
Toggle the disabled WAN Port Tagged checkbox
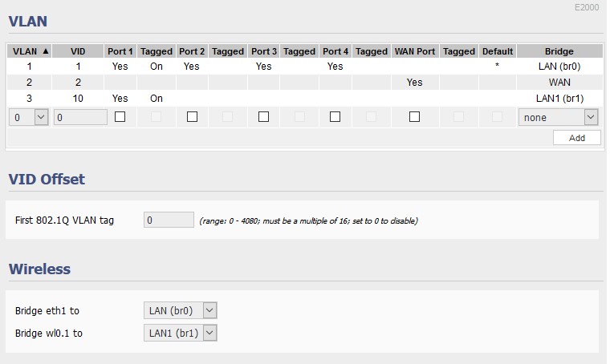coord(458,116)
